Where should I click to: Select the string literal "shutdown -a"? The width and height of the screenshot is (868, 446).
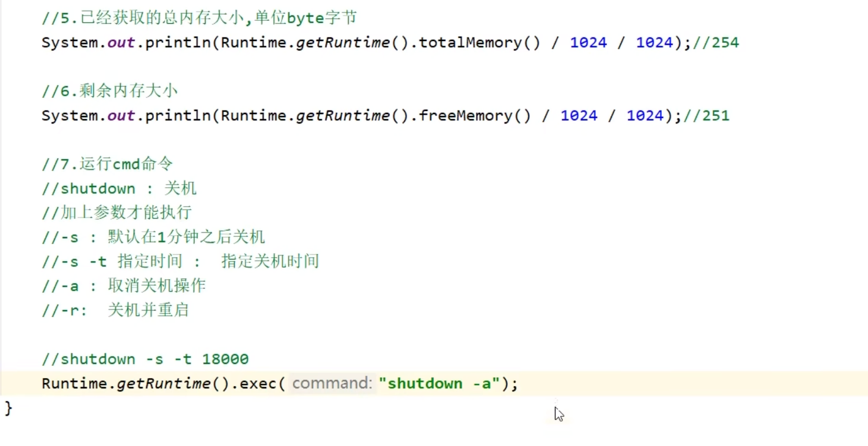click(x=440, y=383)
